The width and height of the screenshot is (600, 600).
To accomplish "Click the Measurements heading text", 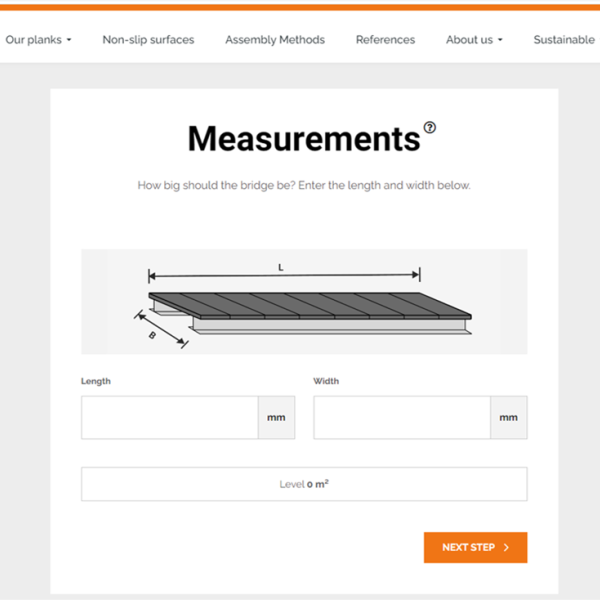I will 303,138.
